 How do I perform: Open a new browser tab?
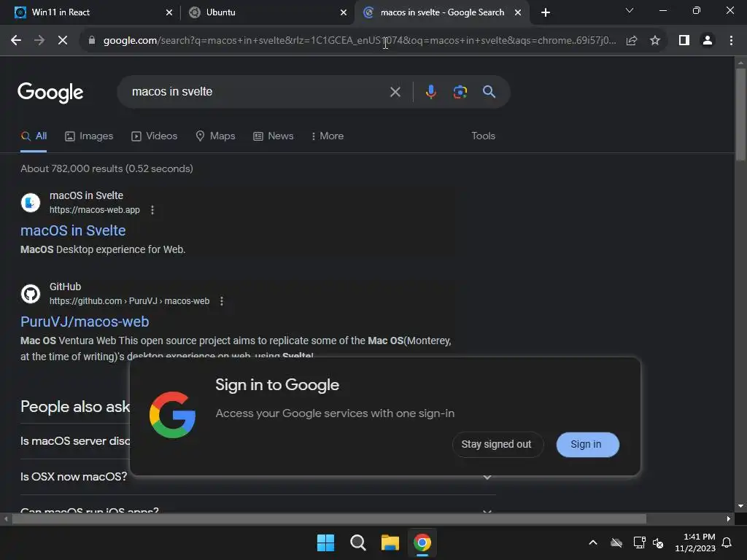[546, 12]
